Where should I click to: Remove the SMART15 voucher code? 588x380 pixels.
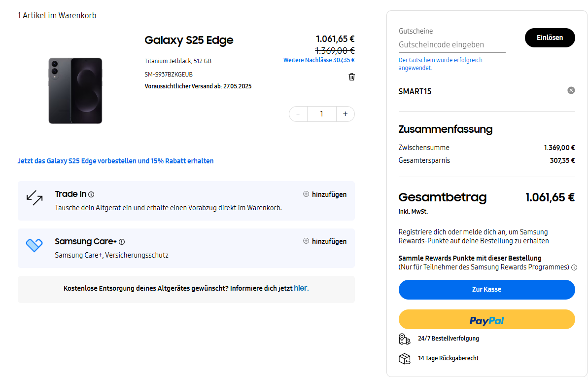571,90
